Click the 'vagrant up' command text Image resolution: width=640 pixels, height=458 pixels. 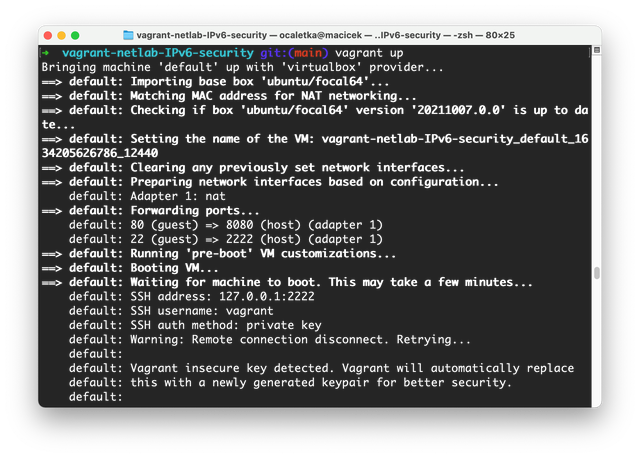tap(369, 53)
